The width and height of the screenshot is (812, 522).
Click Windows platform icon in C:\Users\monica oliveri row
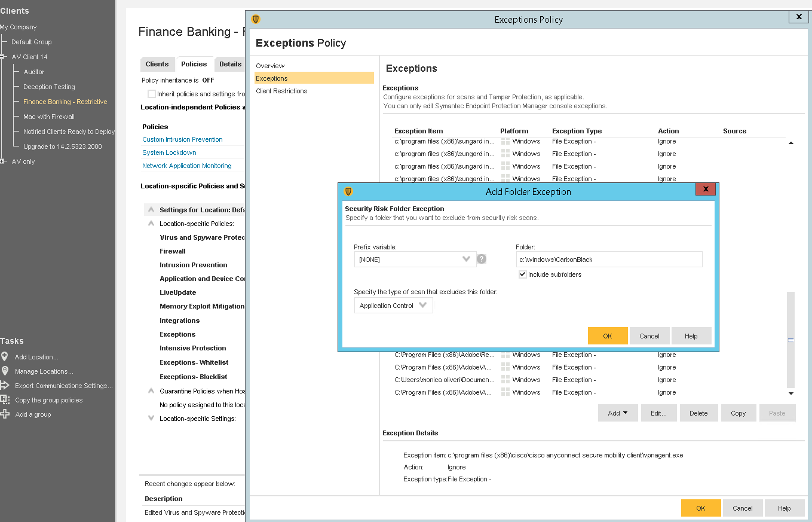pyautogui.click(x=505, y=380)
